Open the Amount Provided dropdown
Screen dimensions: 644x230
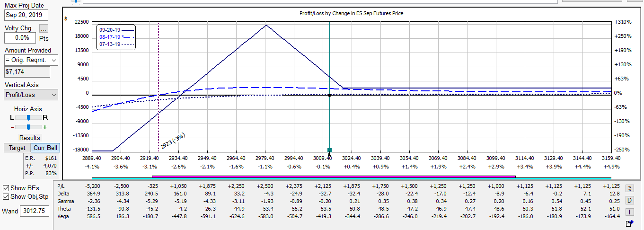click(31, 60)
